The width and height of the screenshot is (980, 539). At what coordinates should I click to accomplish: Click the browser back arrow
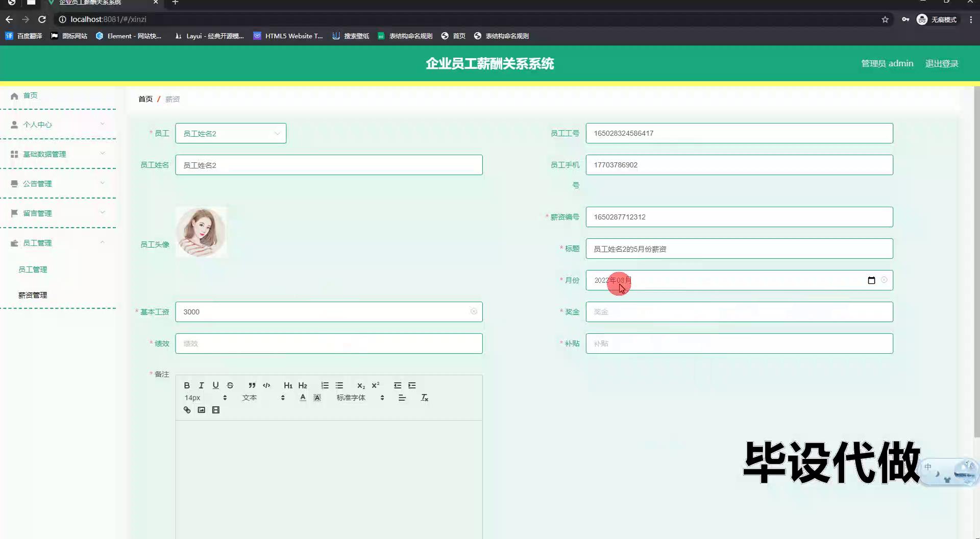(9, 19)
